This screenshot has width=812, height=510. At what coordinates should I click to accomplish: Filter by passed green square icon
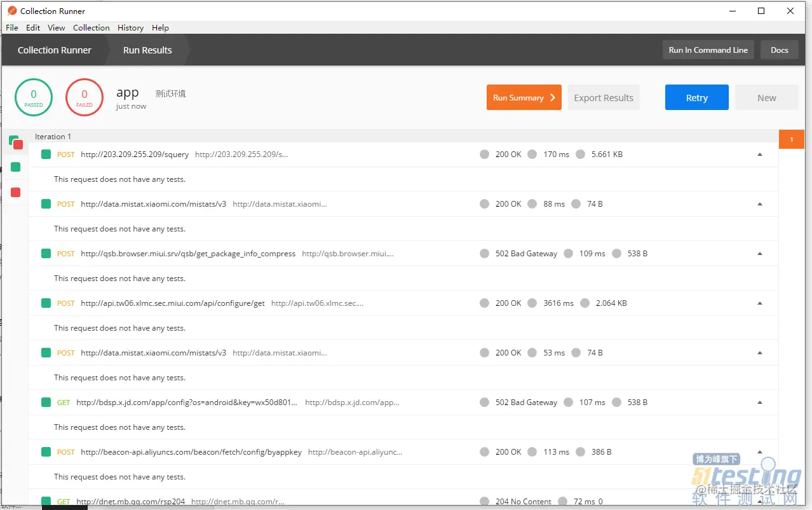pos(16,167)
